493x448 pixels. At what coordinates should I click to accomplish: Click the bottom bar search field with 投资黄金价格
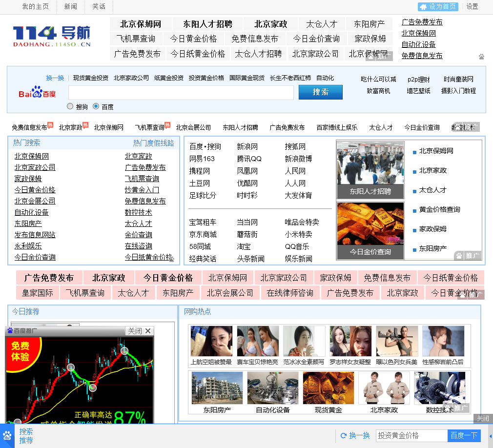pos(411,435)
